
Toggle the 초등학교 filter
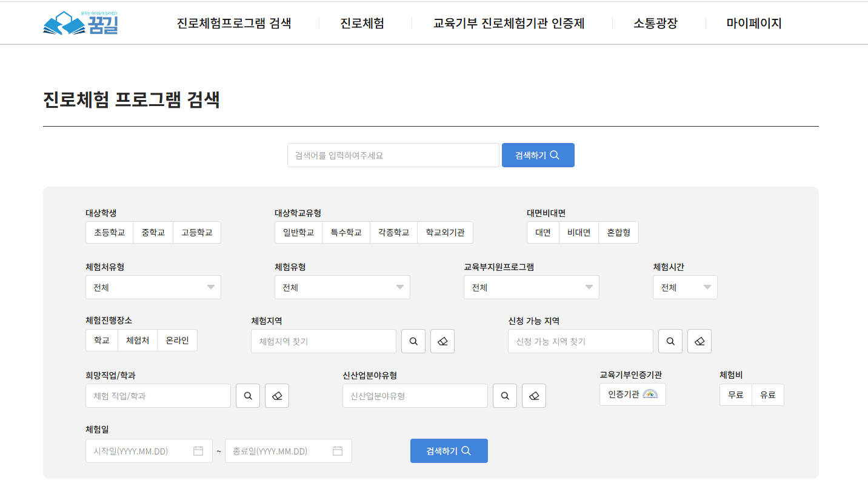point(109,232)
